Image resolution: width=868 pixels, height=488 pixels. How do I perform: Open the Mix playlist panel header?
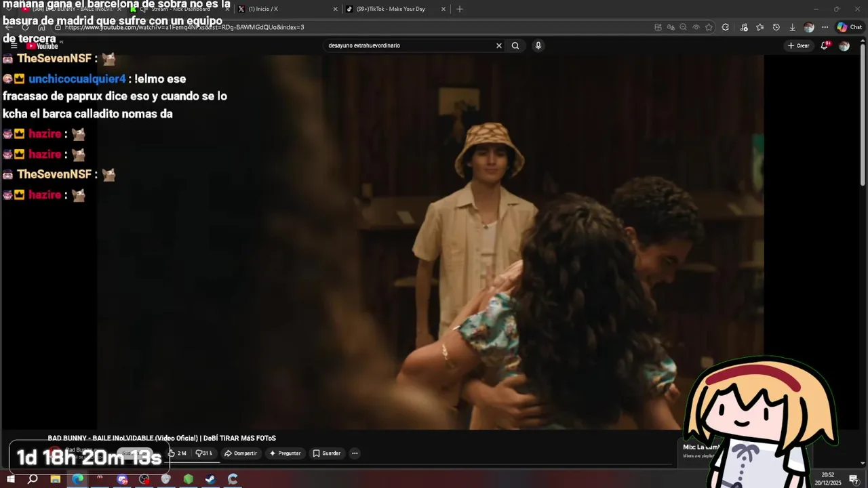(700, 447)
